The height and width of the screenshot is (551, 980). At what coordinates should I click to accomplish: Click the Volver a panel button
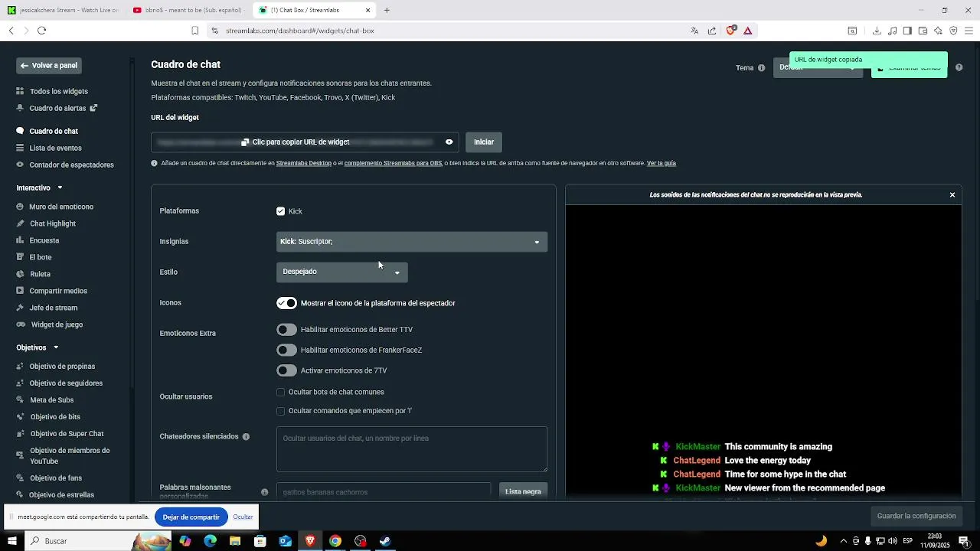(49, 66)
